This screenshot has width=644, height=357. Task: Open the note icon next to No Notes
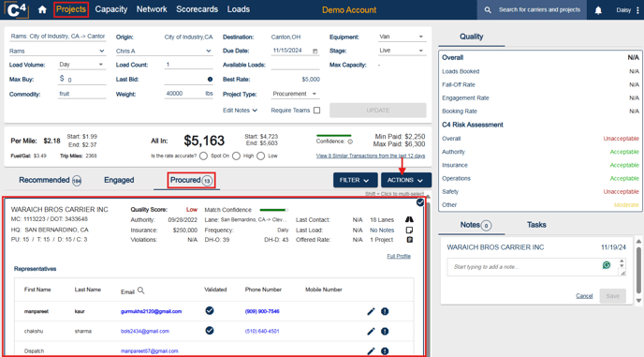coord(409,230)
